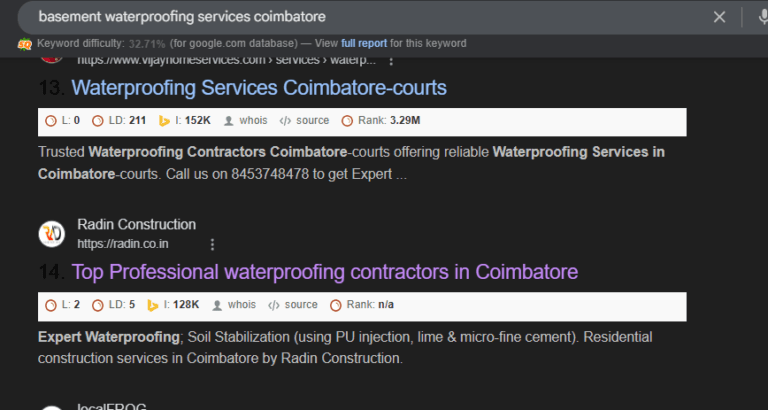This screenshot has width=768, height=410.
Task: Open the L: 2 links parameter
Action: tap(62, 305)
